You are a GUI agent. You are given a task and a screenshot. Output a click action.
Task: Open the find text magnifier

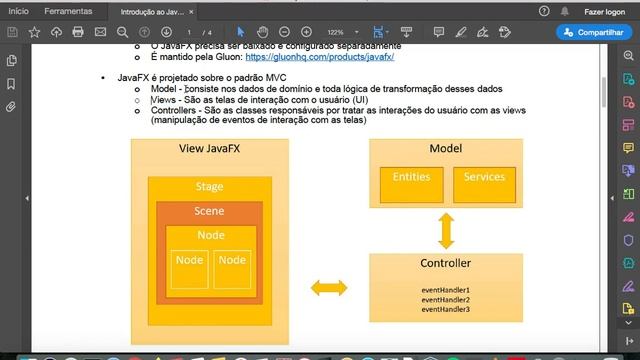click(122, 32)
